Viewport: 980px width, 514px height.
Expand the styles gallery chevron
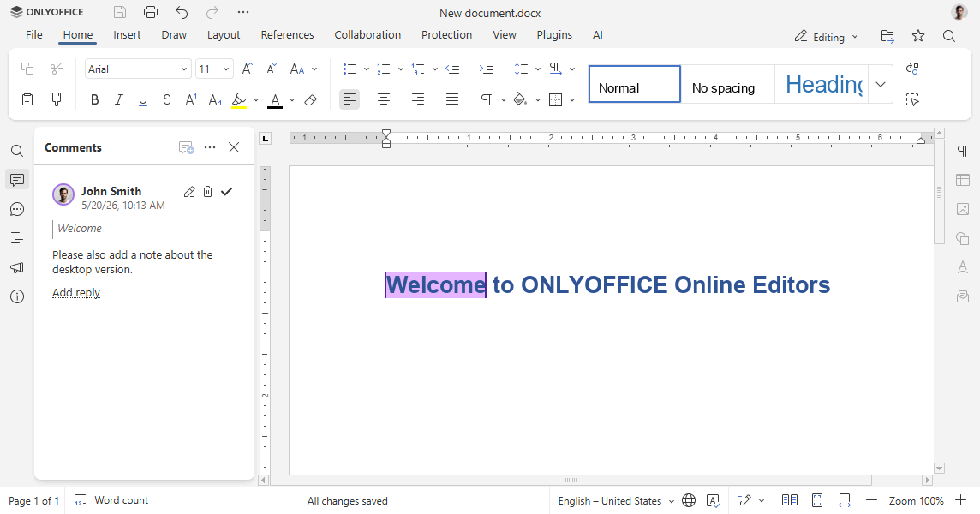[x=881, y=85]
